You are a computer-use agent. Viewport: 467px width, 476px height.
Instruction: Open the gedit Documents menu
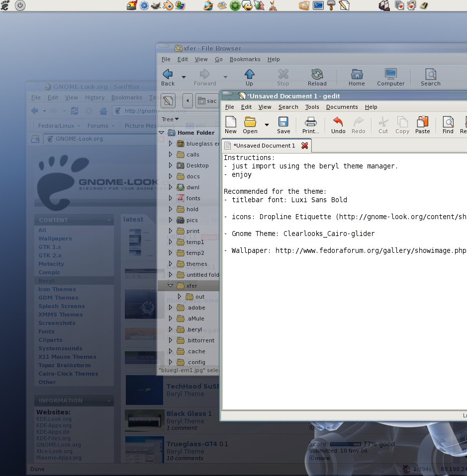click(342, 107)
